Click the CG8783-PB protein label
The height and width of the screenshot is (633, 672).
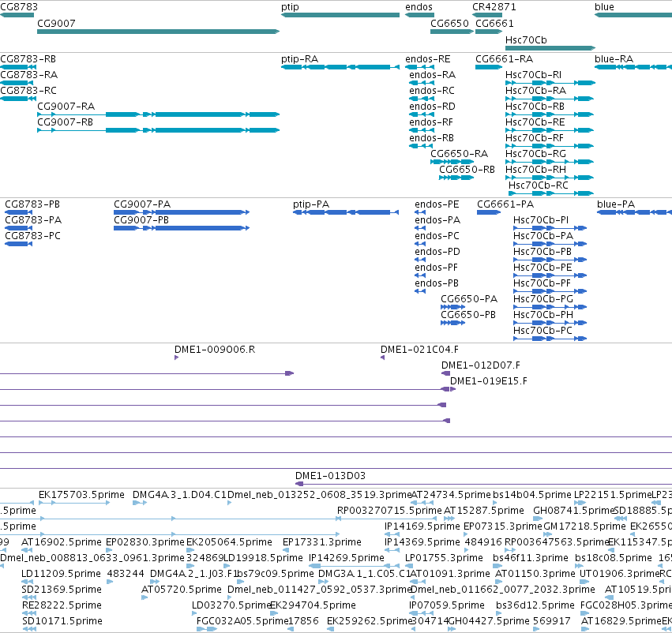(32, 204)
